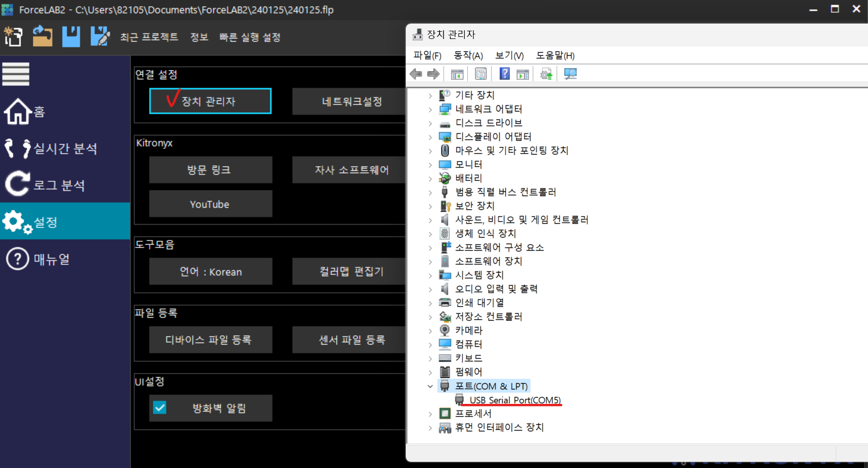Click the scan for hardware changes monitor icon

coord(570,74)
